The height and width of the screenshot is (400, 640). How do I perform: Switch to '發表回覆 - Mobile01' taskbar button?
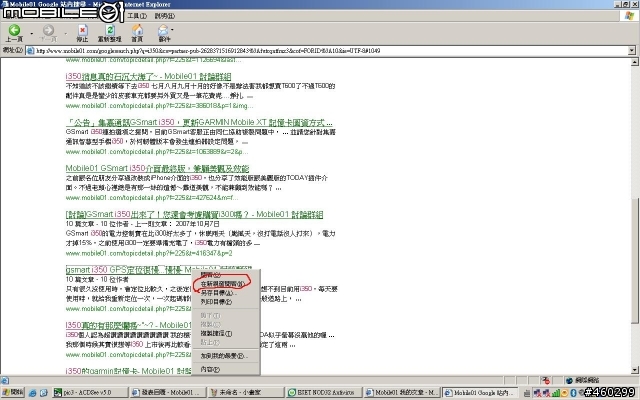(168, 393)
